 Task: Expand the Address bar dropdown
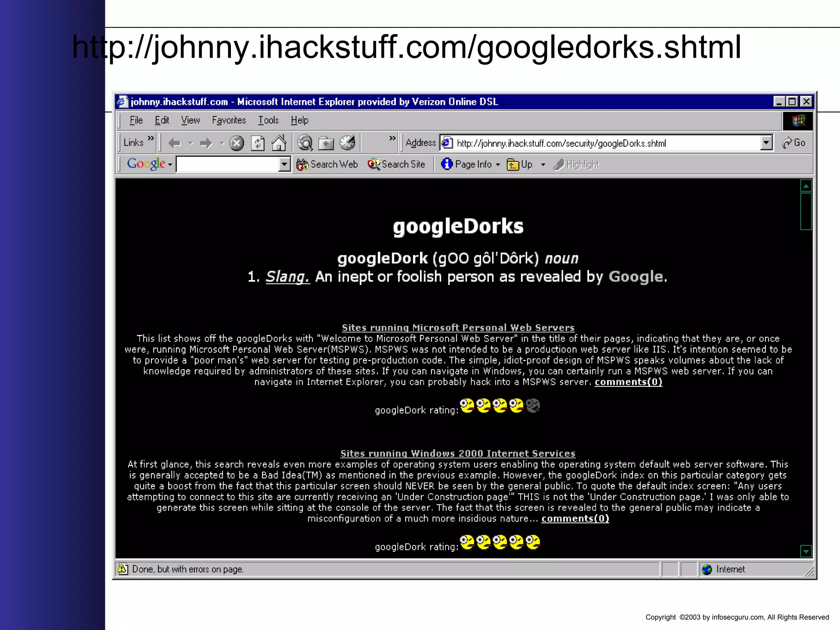(x=766, y=143)
